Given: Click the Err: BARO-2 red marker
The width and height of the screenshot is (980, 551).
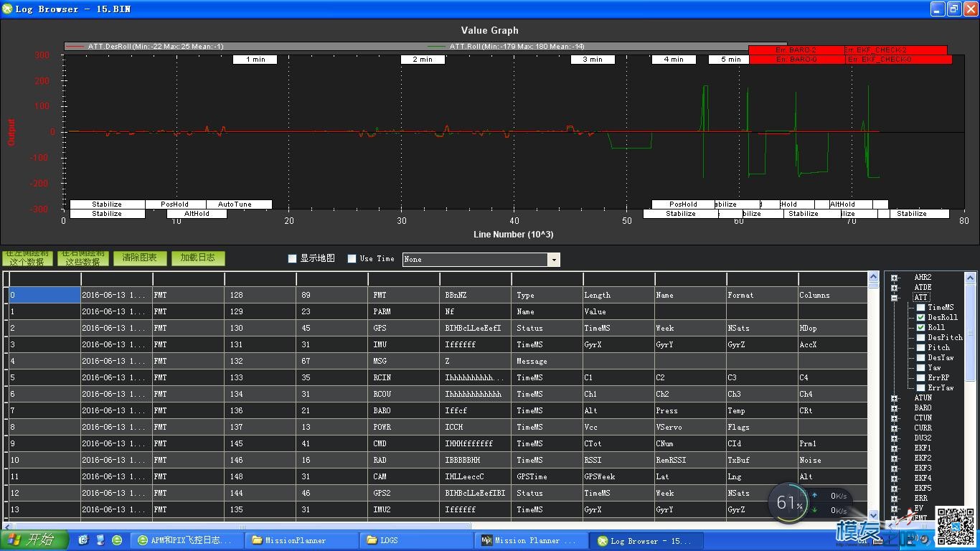Looking at the screenshot, I should point(796,50).
